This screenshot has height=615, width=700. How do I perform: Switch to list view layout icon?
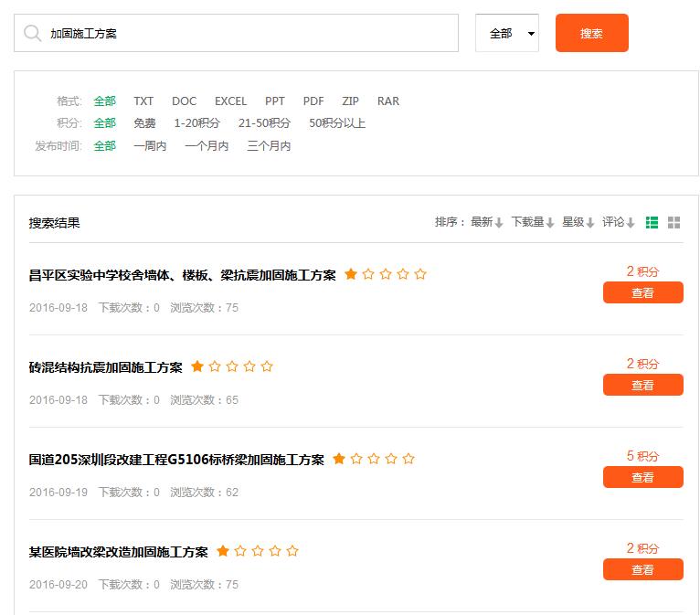652,222
